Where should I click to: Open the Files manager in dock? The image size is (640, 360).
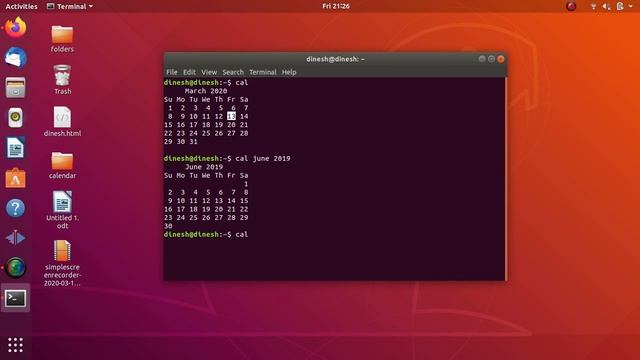click(x=16, y=87)
